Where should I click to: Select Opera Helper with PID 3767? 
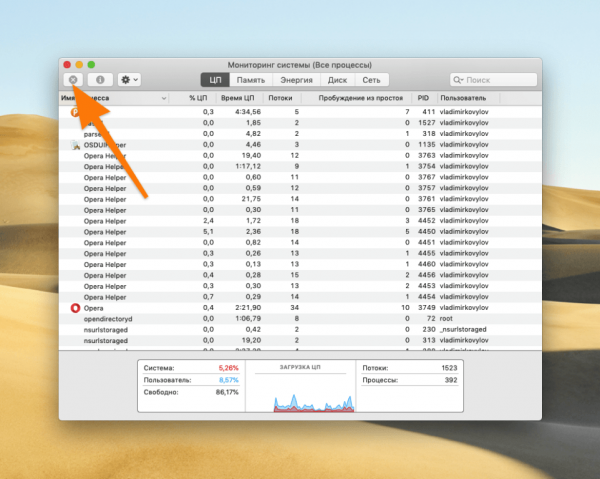300,177
